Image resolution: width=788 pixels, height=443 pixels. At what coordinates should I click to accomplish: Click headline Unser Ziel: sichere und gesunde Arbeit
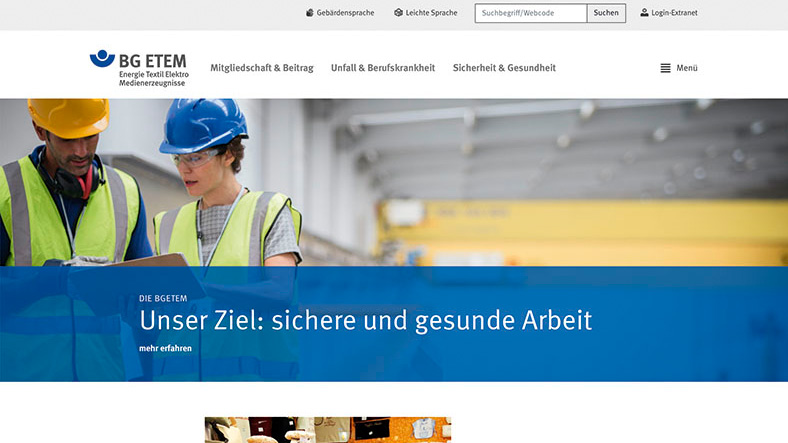point(365,320)
